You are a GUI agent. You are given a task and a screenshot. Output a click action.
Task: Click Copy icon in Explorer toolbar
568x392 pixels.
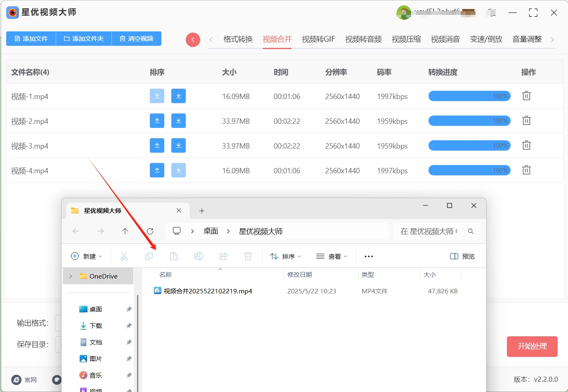(x=149, y=256)
